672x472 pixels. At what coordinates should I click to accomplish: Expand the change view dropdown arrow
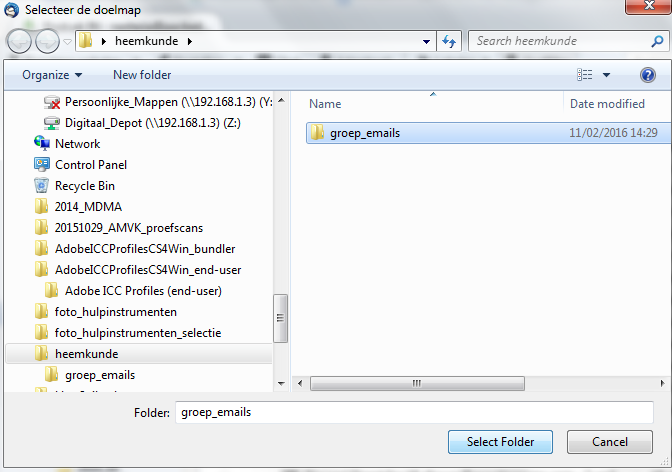606,75
